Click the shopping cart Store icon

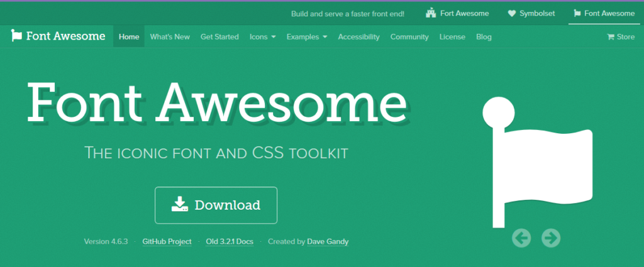pyautogui.click(x=611, y=37)
